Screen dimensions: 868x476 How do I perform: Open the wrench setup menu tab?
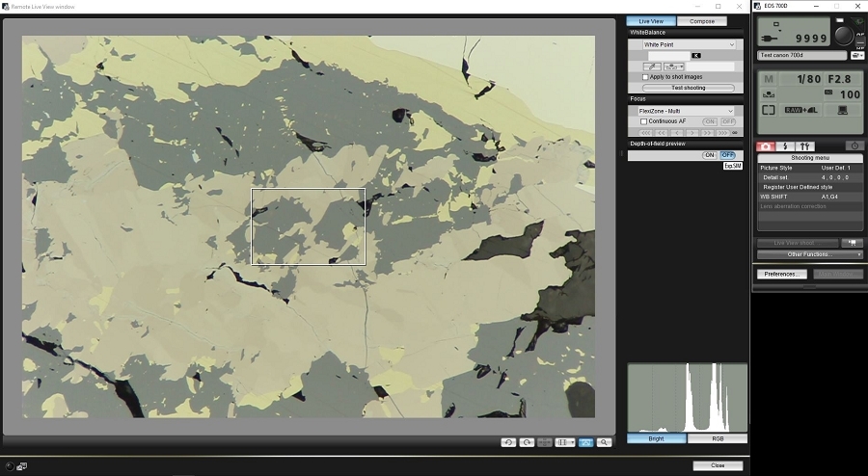(x=805, y=146)
